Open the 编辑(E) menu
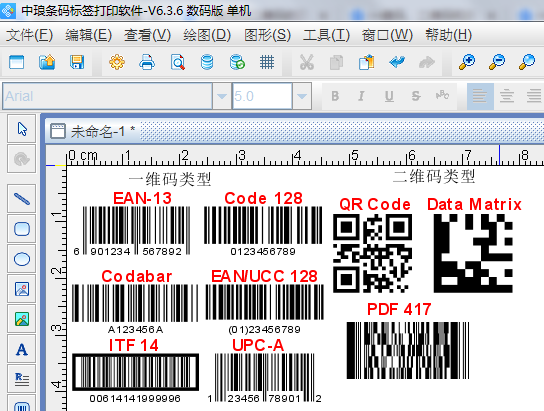Viewport: 544px width, 411px height. pyautogui.click(x=88, y=35)
